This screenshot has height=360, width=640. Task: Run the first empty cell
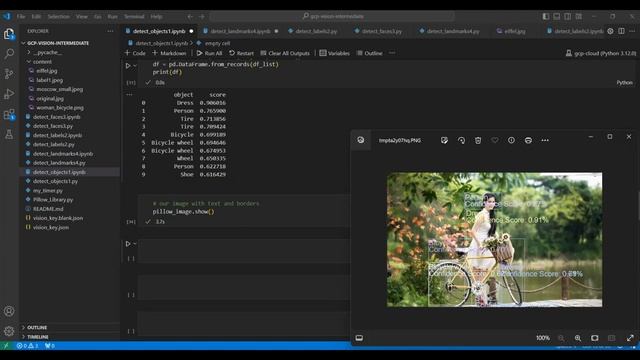128,244
